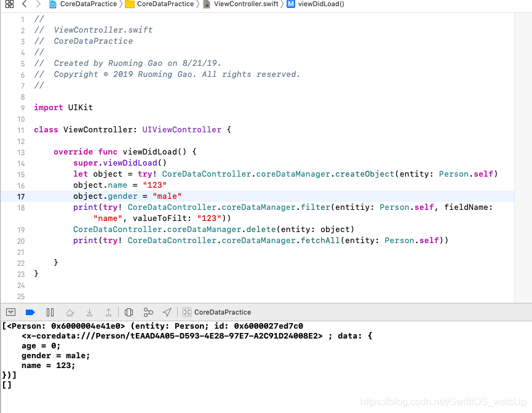This screenshot has width=532, height=413.
Task: Select CoreDataPractice project in jump bar
Action: [x=88, y=4]
